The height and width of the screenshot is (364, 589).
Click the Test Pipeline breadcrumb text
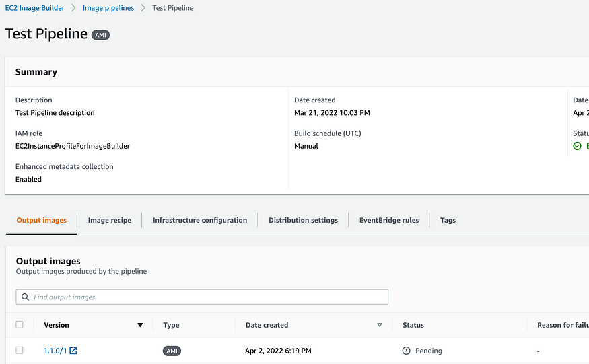(173, 8)
